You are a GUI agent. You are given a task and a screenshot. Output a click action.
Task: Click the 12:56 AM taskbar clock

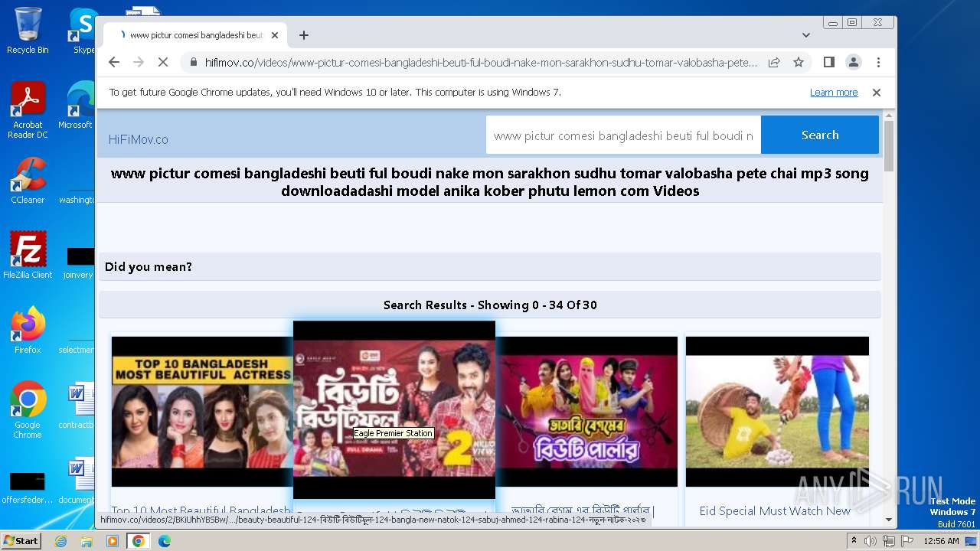click(941, 541)
